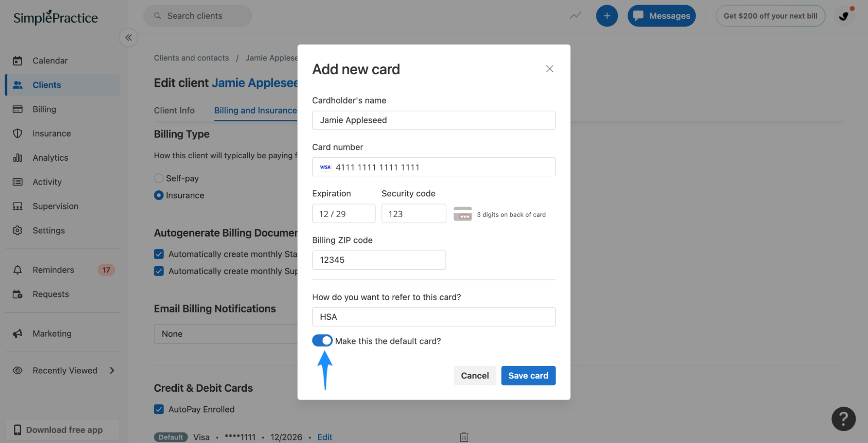Screen dimensions: 868x443
Task: Click the blue plus create button
Action: point(607,16)
